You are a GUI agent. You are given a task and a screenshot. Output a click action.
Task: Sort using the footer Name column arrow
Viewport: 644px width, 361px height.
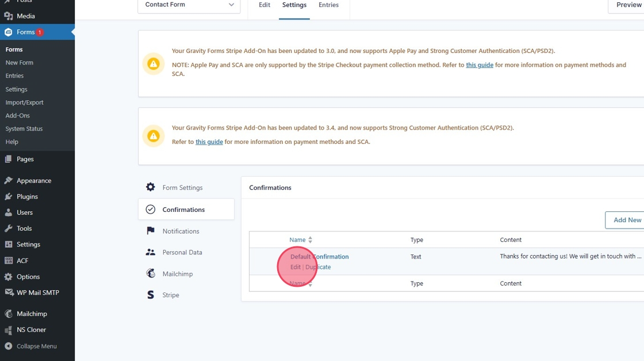point(310,284)
